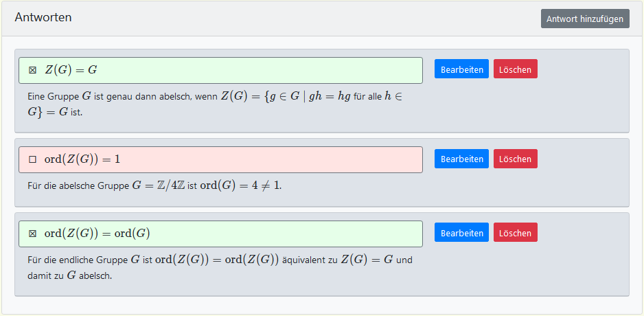Image resolution: width=644 pixels, height=316 pixels.
Task: Click the ord(Z(G)) = ord(Z(G)) formula in the third explanation
Action: (216, 260)
